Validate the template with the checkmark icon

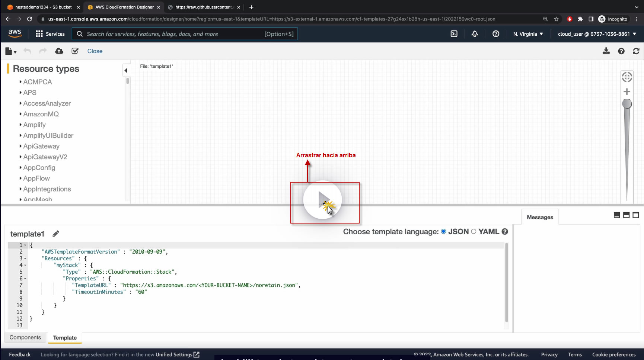coord(75,51)
